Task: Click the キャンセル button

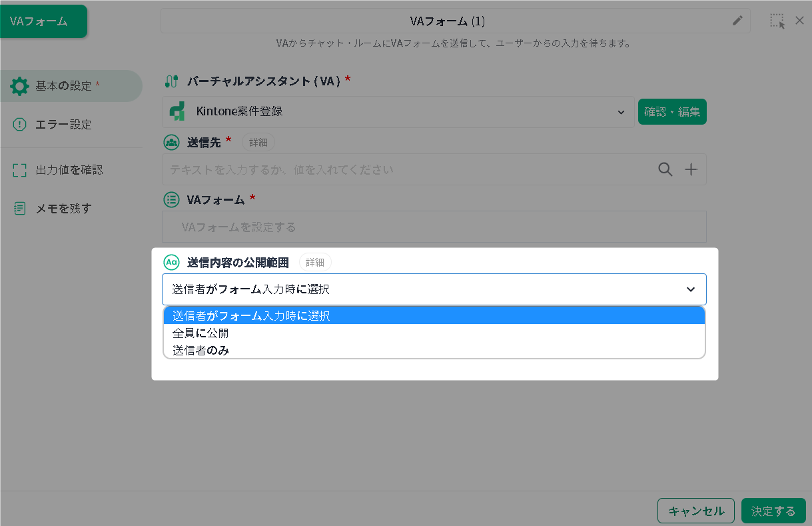Action: [696, 511]
